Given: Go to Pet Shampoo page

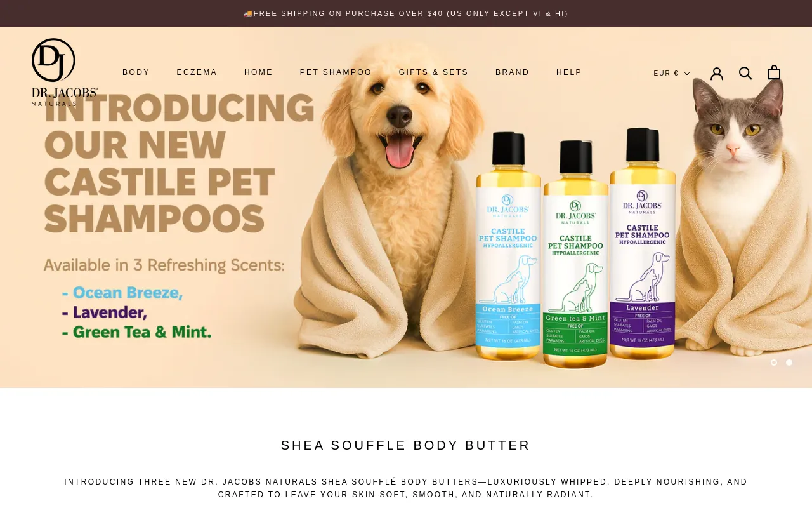Looking at the screenshot, I should (x=336, y=72).
